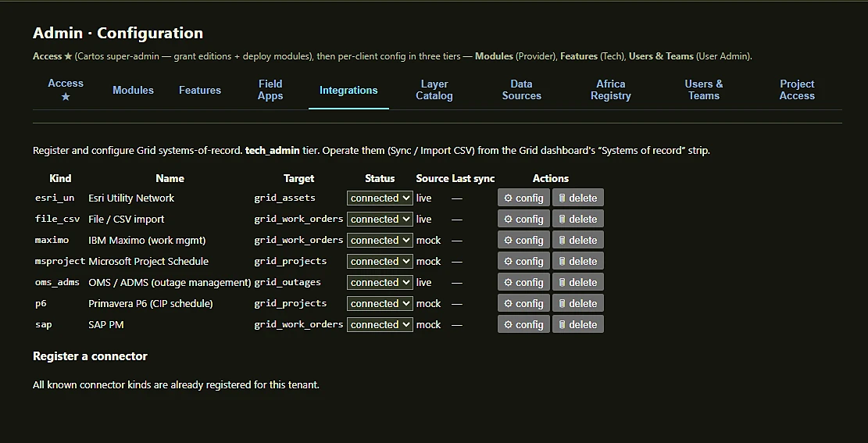868x443 pixels.
Task: Switch to the Field Apps tab
Action: (270, 90)
